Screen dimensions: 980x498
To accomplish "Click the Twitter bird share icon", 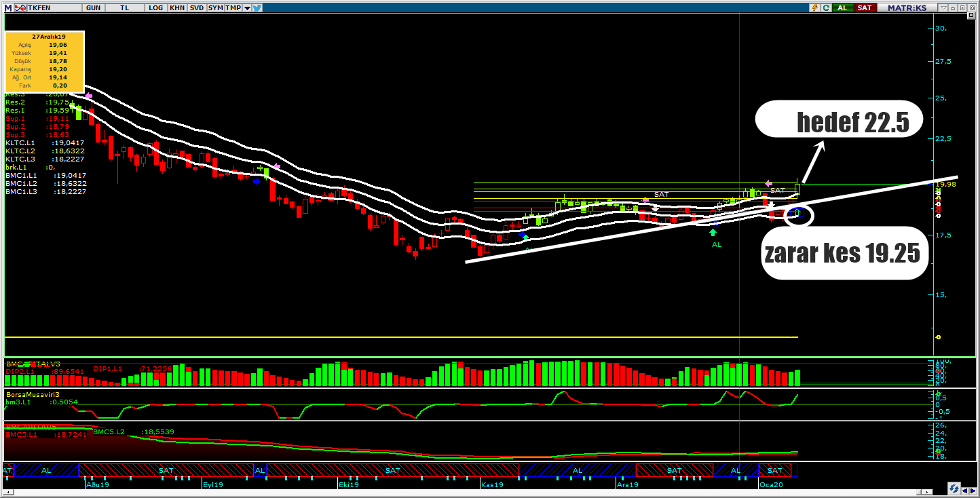I will [x=257, y=7].
